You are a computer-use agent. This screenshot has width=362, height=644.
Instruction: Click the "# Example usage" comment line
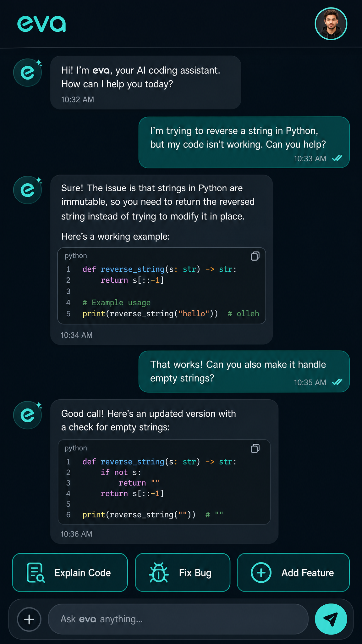(117, 303)
